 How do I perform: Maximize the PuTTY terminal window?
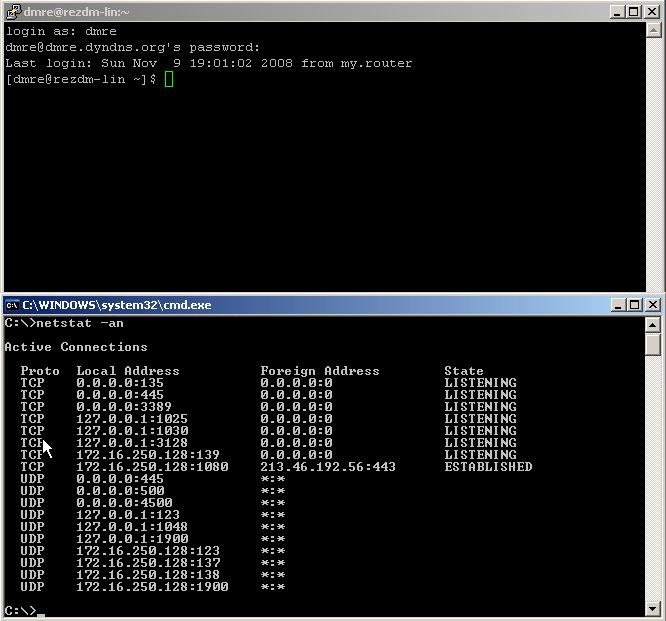[x=634, y=12]
